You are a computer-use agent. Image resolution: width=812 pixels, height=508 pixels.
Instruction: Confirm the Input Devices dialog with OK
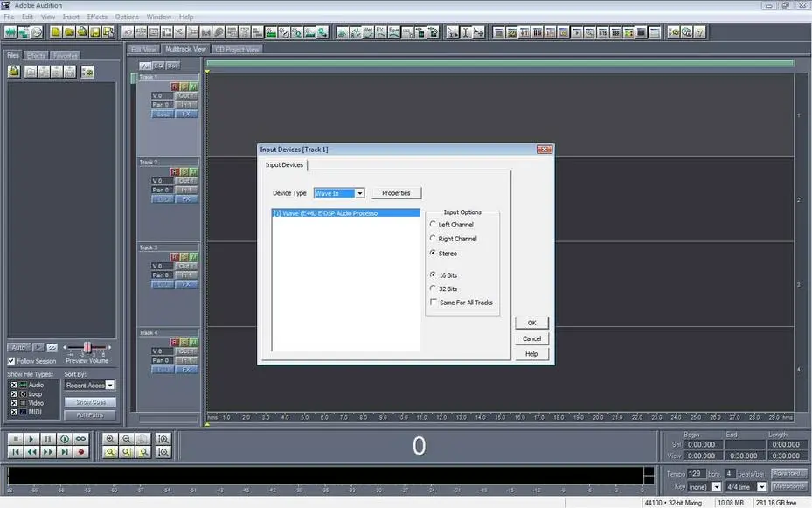(x=531, y=323)
